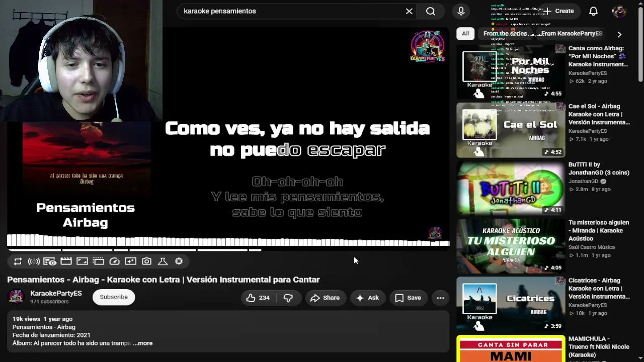This screenshot has height=362, width=644.
Task: Open the MAMICHULA karaoke thumbnail
Action: (x=511, y=349)
